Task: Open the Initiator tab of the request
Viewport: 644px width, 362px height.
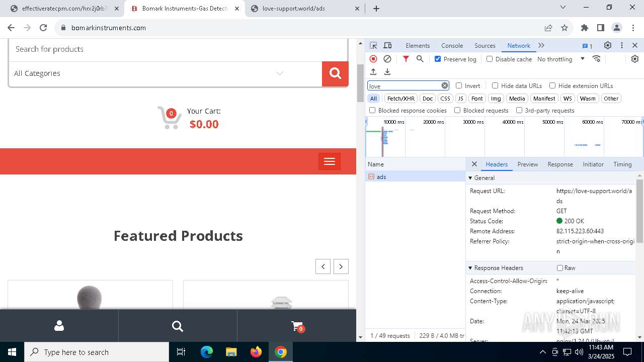Action: (593, 164)
